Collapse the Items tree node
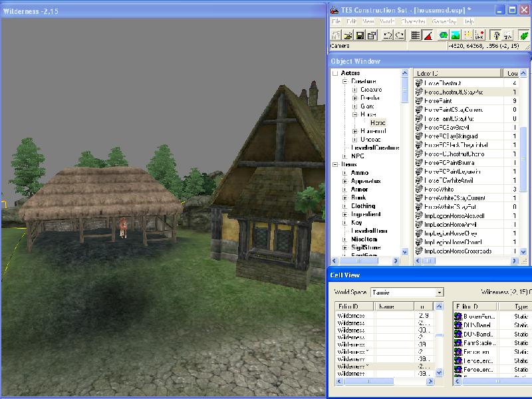 point(335,164)
